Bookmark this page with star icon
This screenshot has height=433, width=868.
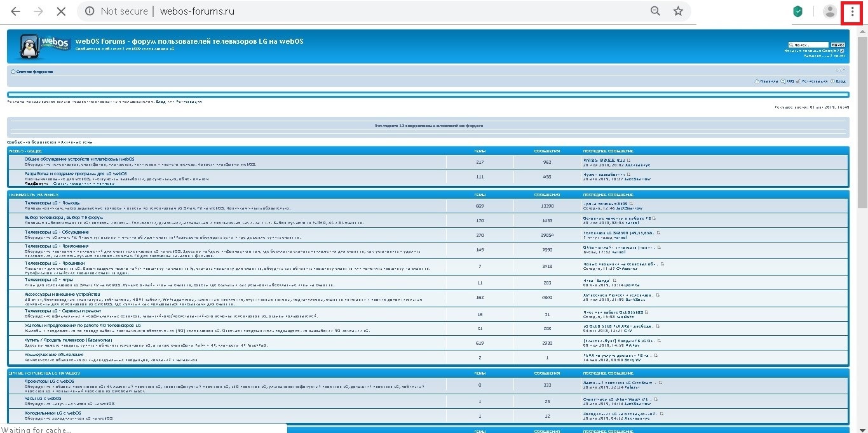678,11
